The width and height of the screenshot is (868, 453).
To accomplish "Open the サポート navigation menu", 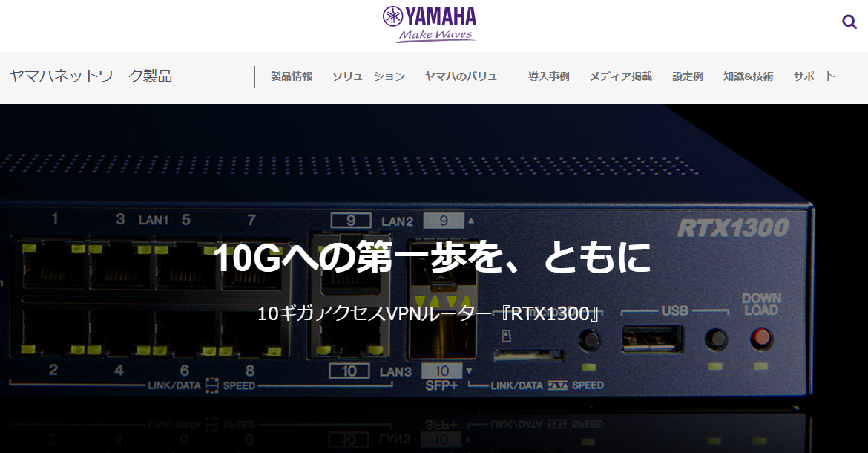I will click(x=814, y=76).
